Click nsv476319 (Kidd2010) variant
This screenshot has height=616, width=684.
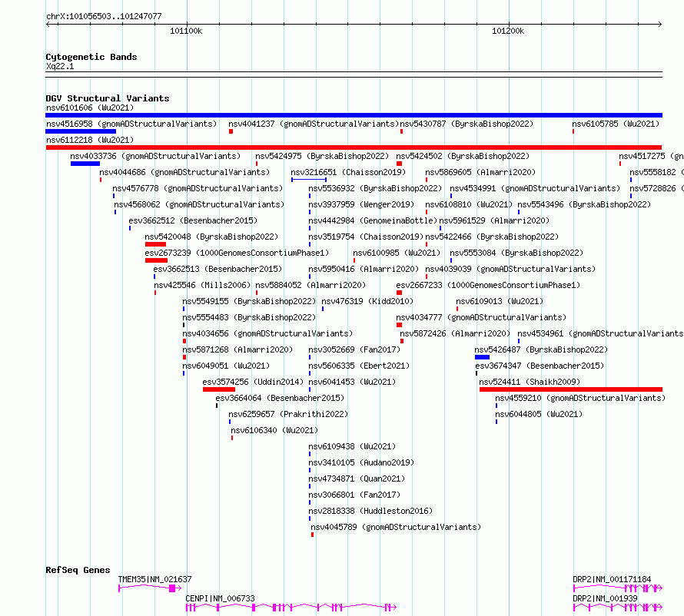[367, 301]
